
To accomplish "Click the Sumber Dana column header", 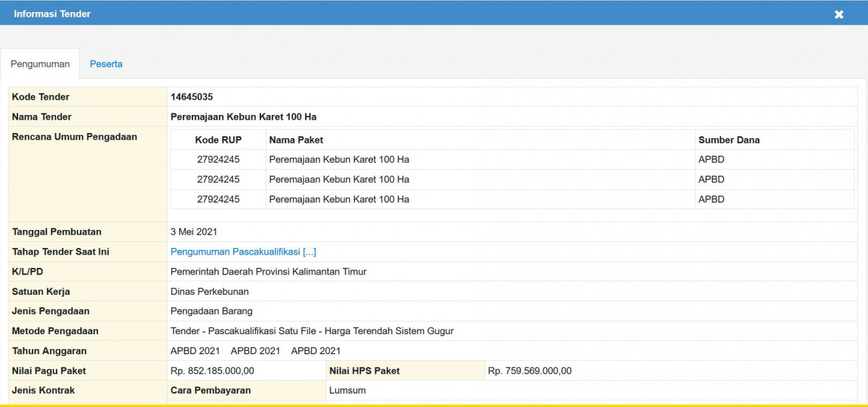I will coord(728,140).
